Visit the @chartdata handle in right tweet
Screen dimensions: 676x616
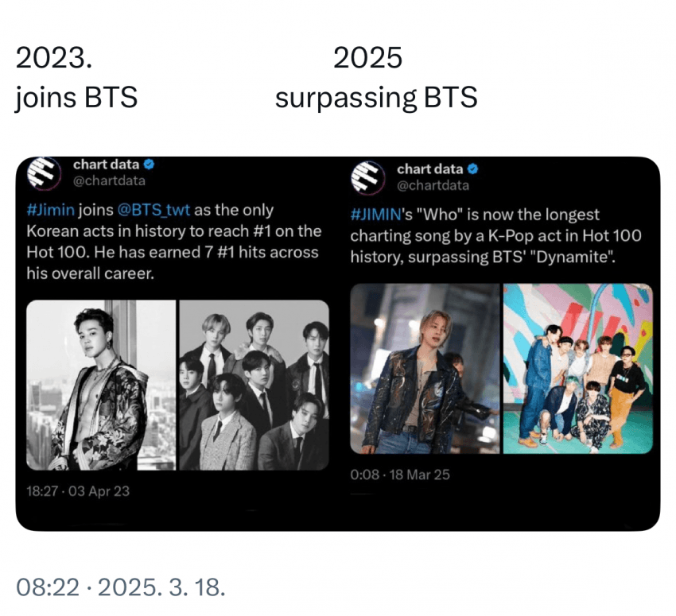[x=433, y=185]
